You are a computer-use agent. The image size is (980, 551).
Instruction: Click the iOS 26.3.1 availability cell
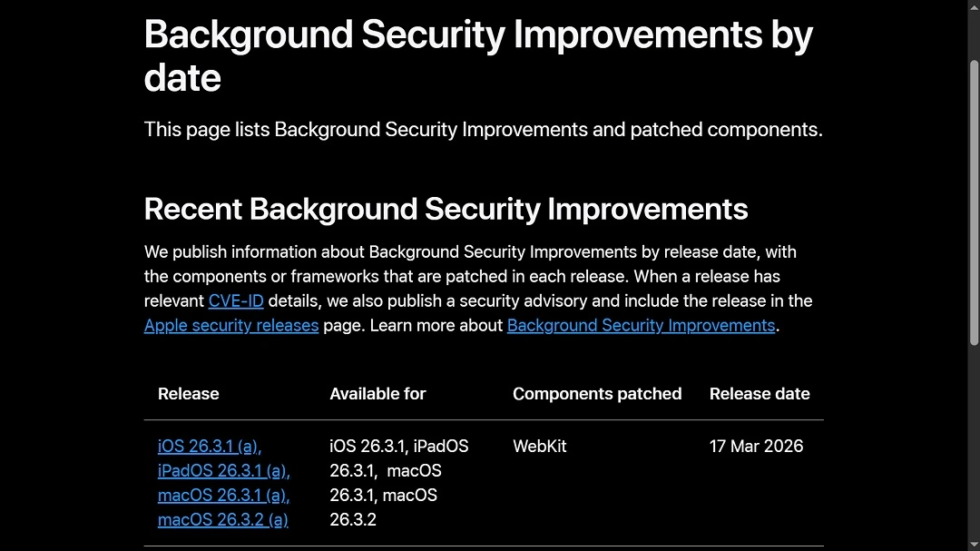coord(399,482)
